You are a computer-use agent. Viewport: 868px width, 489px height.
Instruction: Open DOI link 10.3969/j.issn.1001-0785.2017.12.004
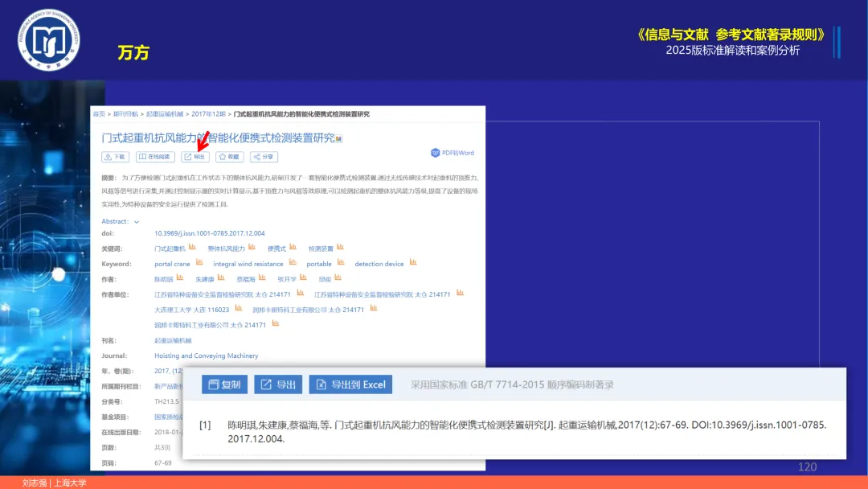pyautogui.click(x=209, y=233)
